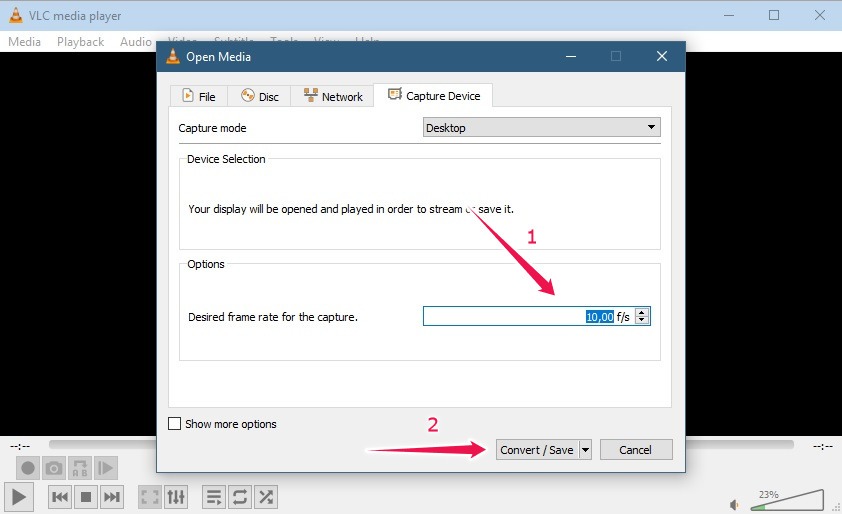The width and height of the screenshot is (842, 514).
Task: Show the playlist panel
Action: click(214, 497)
